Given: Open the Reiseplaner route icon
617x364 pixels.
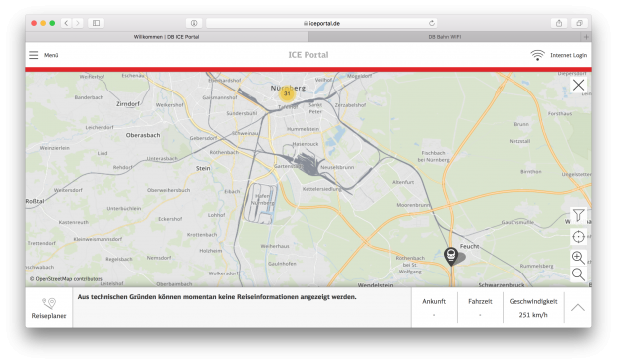Looking at the screenshot, I should 49,303.
